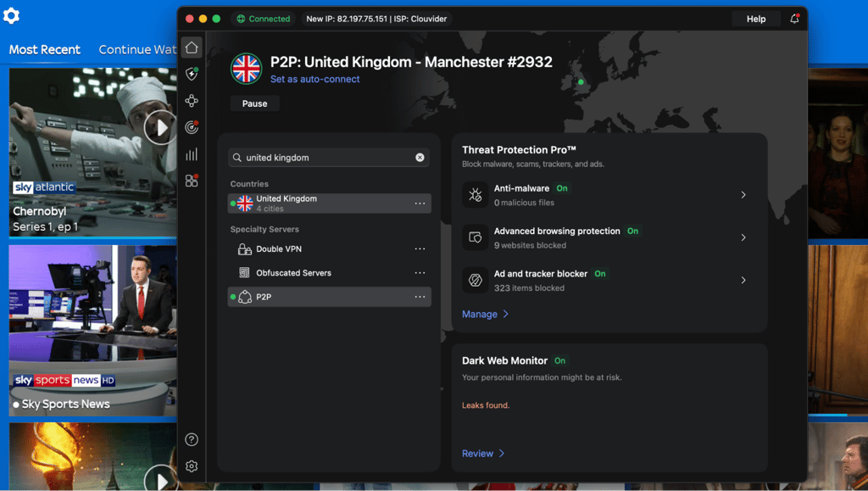Image resolution: width=868 pixels, height=491 pixels.
Task: Click the Obfuscated Servers icon
Action: click(244, 273)
